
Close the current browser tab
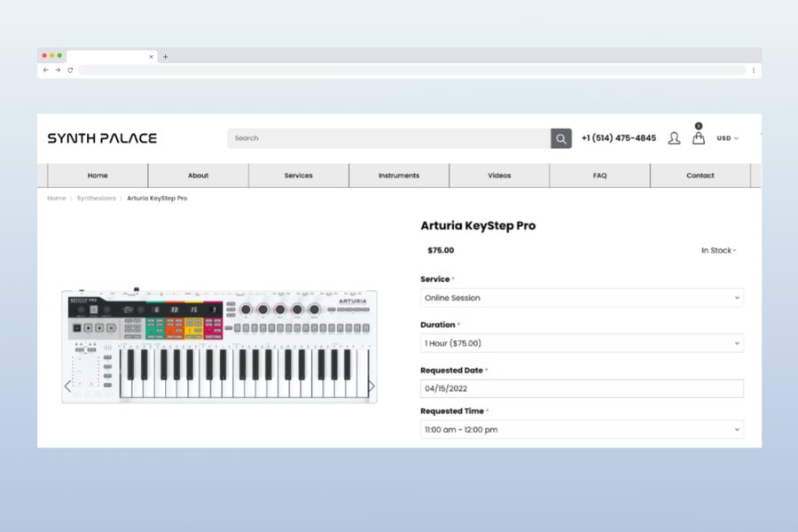tap(151, 57)
